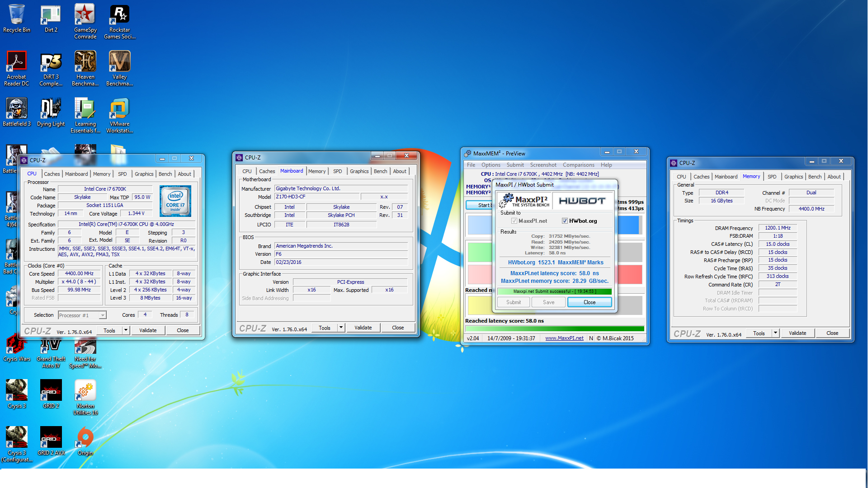
Task: Open the Recycle Bin desktop icon
Action: [x=17, y=18]
